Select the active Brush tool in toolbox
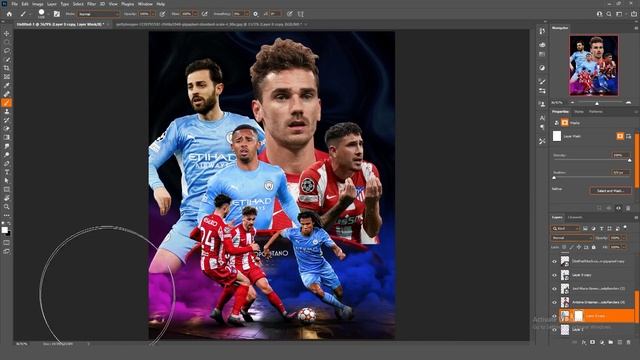Viewport: 640px width, 360px height. click(x=7, y=102)
